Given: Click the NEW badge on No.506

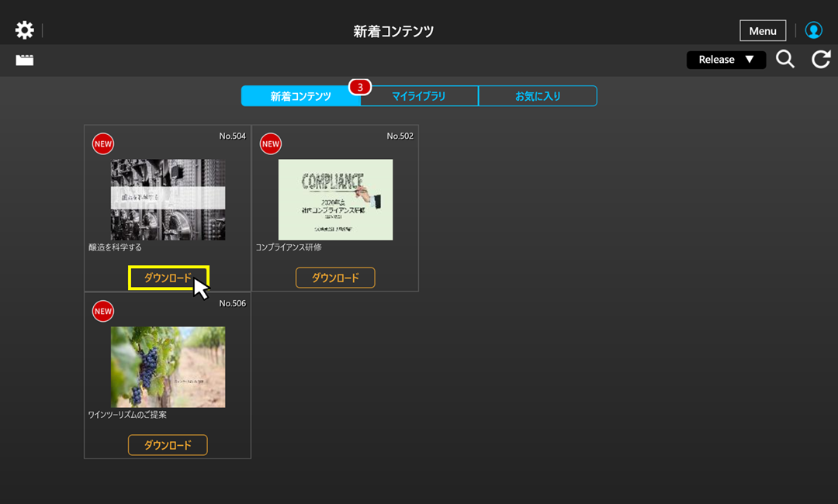Looking at the screenshot, I should [x=103, y=311].
